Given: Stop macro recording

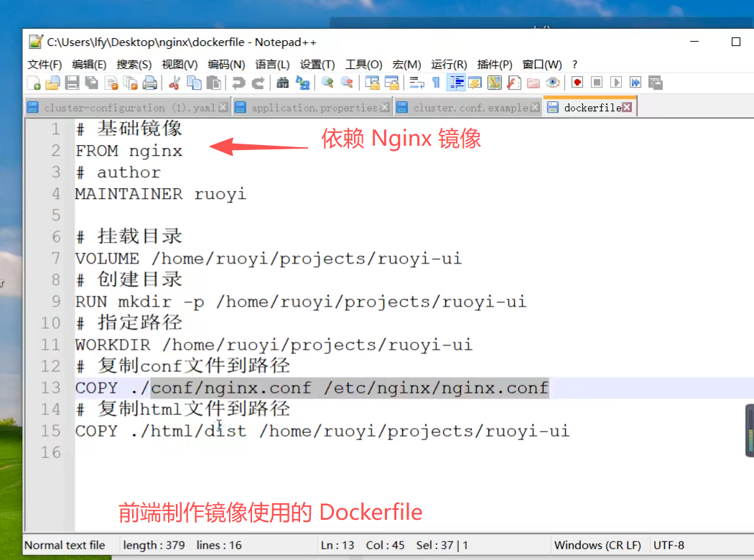Looking at the screenshot, I should point(597,83).
